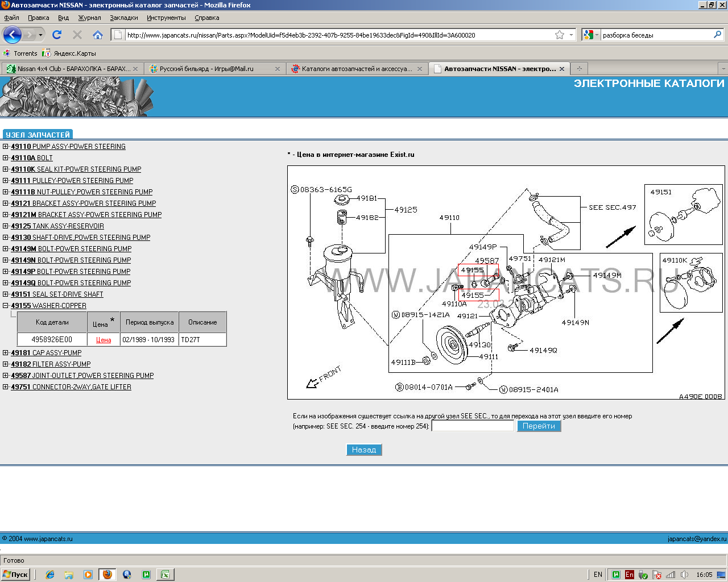Collapse the 49155 WASHER-COPPER node
Screen dimensions: 728x582
(6, 305)
